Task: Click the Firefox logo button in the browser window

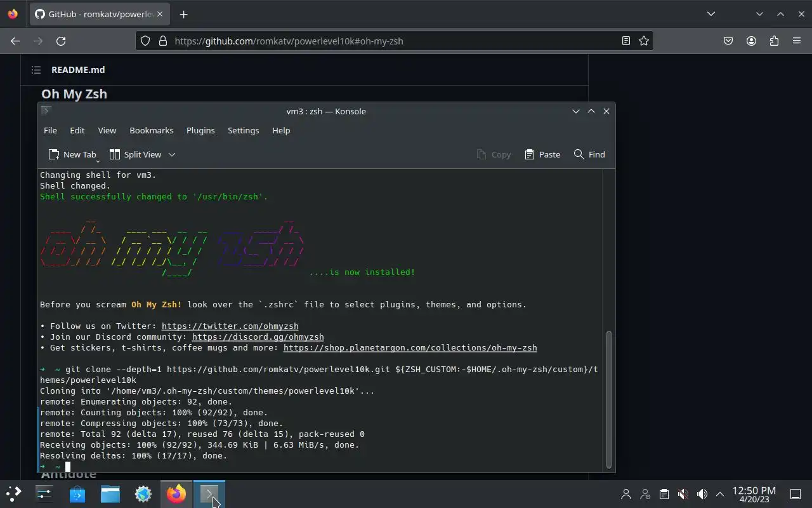Action: tap(13, 14)
